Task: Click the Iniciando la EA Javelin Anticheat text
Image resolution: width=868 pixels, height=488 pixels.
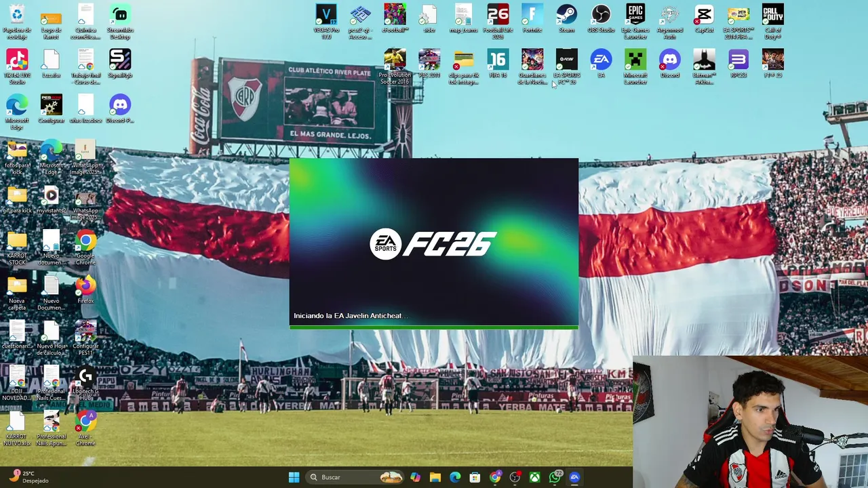Action: 350,316
